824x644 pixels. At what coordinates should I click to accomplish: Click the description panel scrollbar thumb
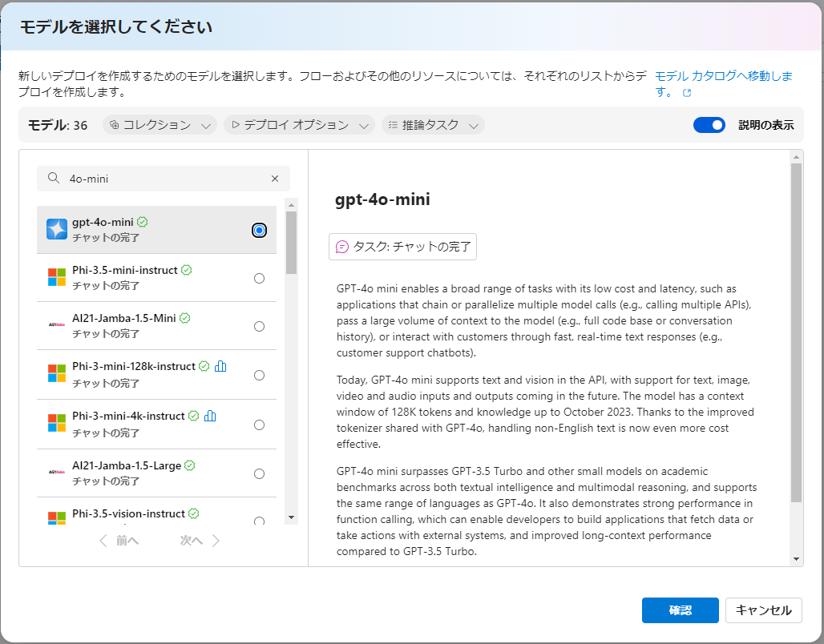[x=796, y=332]
